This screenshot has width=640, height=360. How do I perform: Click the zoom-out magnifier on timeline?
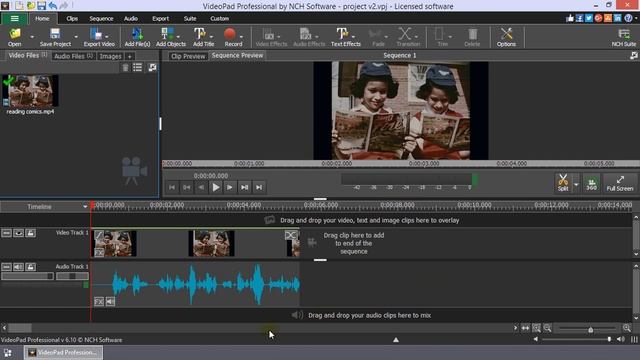tap(547, 328)
